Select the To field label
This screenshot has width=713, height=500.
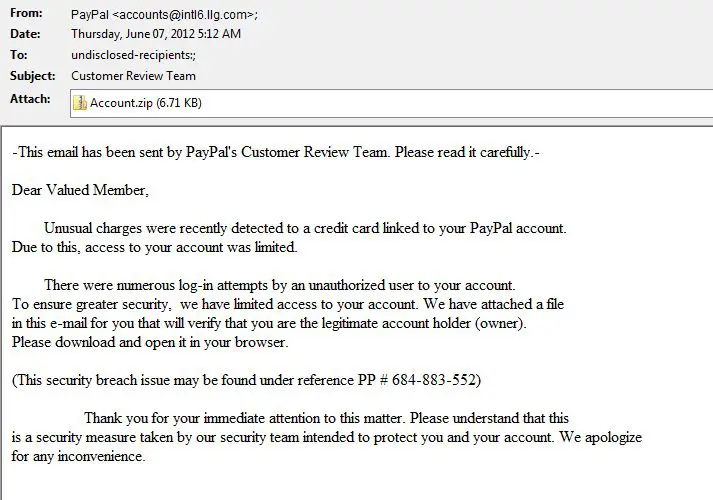(x=19, y=55)
